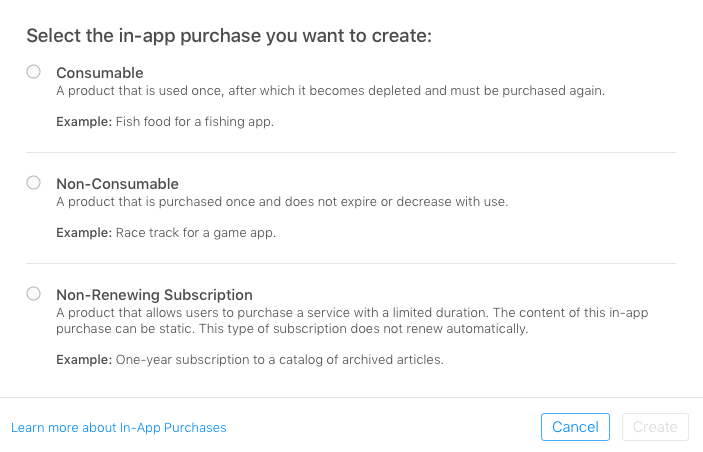The width and height of the screenshot is (703, 452).
Task: Click the bold Example label under Non-Consumable
Action: tap(82, 233)
